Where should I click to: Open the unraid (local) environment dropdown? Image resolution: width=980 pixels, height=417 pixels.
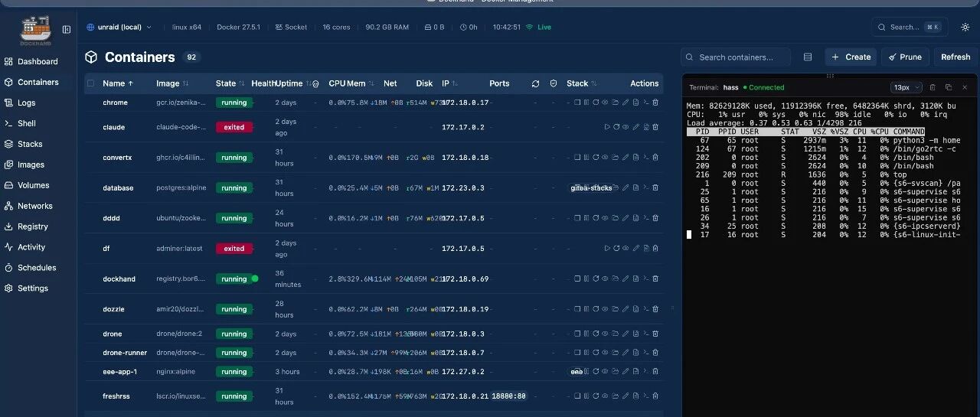click(119, 27)
